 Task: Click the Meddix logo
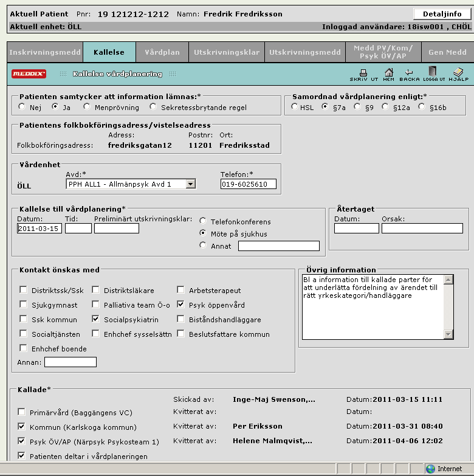pyautogui.click(x=29, y=74)
